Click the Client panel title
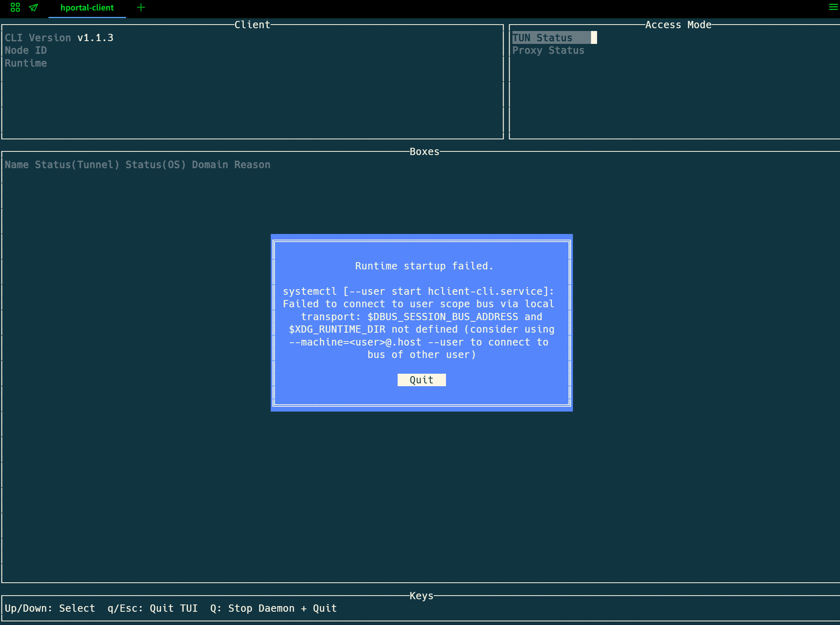This screenshot has height=625, width=840. pos(252,25)
